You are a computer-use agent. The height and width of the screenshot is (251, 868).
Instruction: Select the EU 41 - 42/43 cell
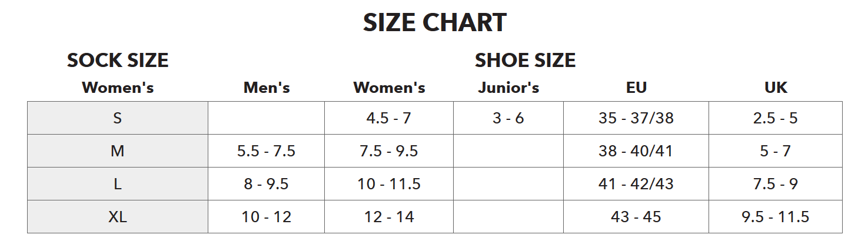[x=636, y=184]
